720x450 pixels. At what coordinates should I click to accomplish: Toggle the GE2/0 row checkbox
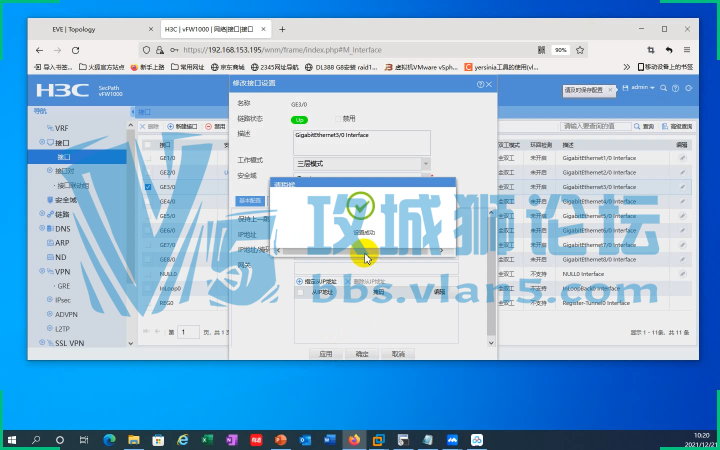[148, 173]
